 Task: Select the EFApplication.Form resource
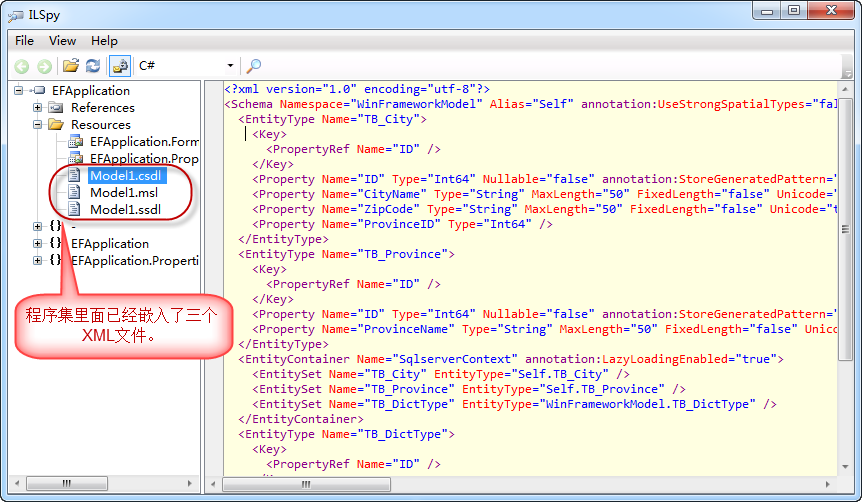click(x=144, y=142)
